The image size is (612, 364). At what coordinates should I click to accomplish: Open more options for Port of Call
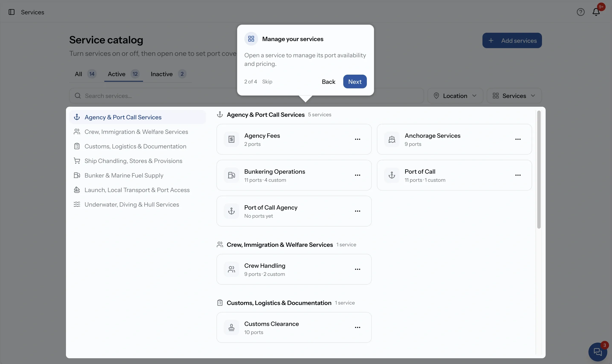click(518, 175)
